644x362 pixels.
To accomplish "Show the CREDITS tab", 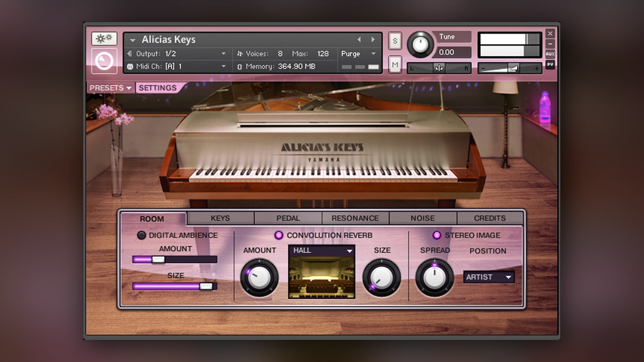I will pyautogui.click(x=490, y=218).
